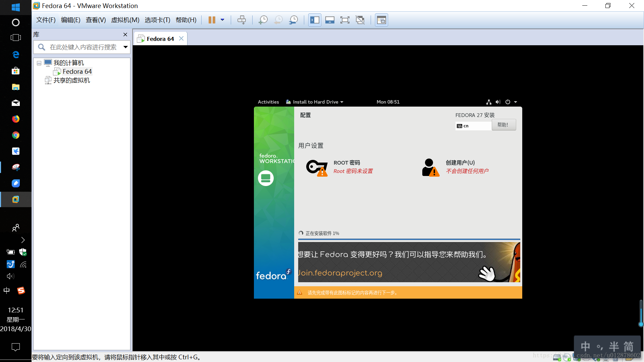This screenshot has height=362, width=644.
Task: Toggle the library sidebar view
Action: pos(315,20)
